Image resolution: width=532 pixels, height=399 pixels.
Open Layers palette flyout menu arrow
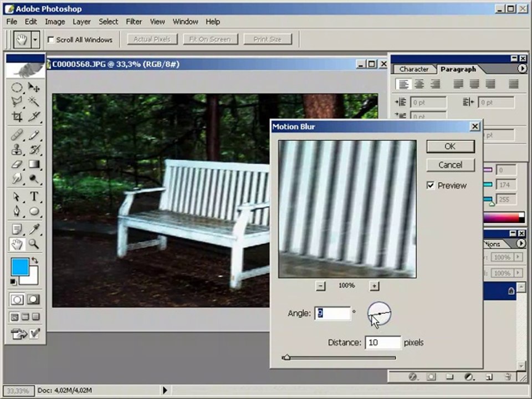click(x=521, y=244)
